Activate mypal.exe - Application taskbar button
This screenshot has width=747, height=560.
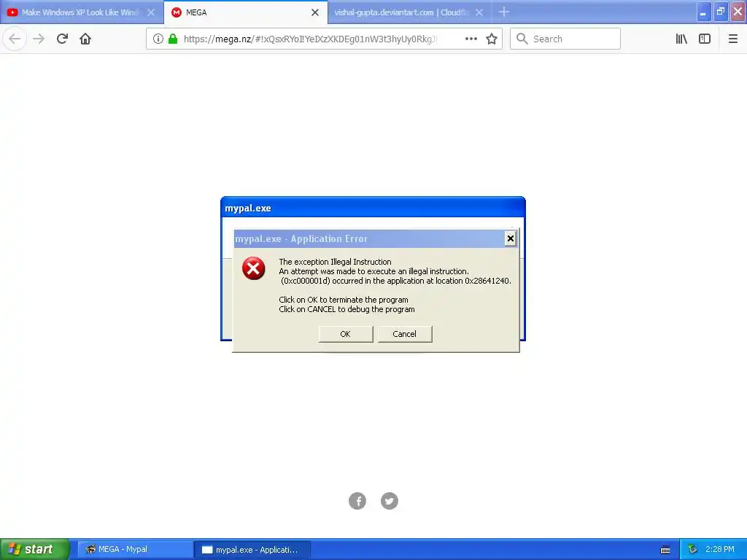coord(252,550)
